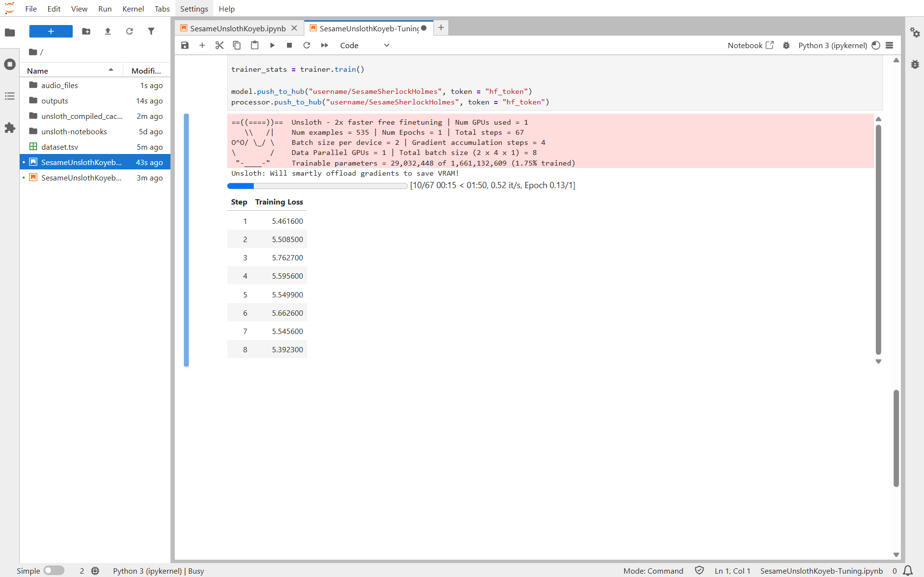The height and width of the screenshot is (577, 924).
Task: Interrupt the kernel with the stop button
Action: coord(289,45)
